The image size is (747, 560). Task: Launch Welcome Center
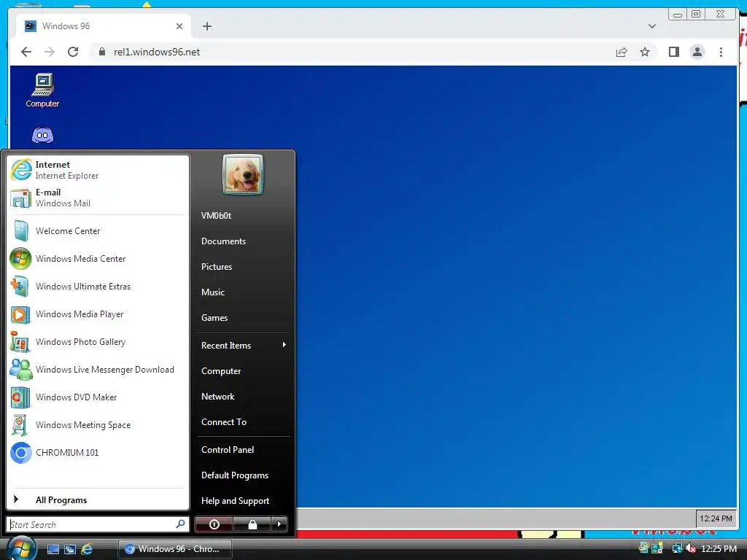pos(98,231)
